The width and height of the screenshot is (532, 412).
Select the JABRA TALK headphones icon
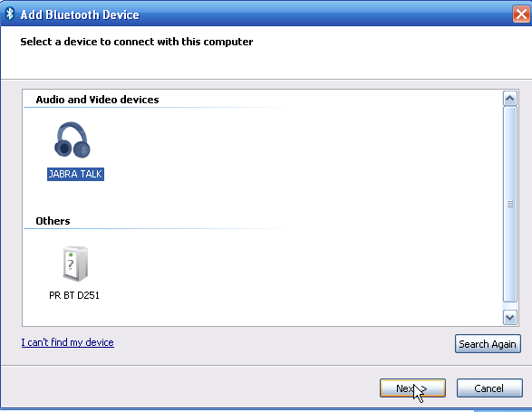point(73,139)
